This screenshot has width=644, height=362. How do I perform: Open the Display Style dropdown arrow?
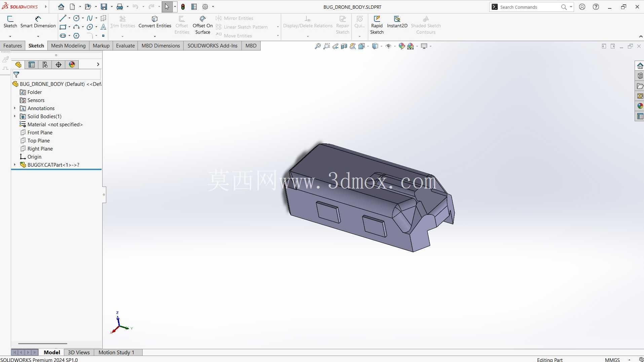coord(381,46)
